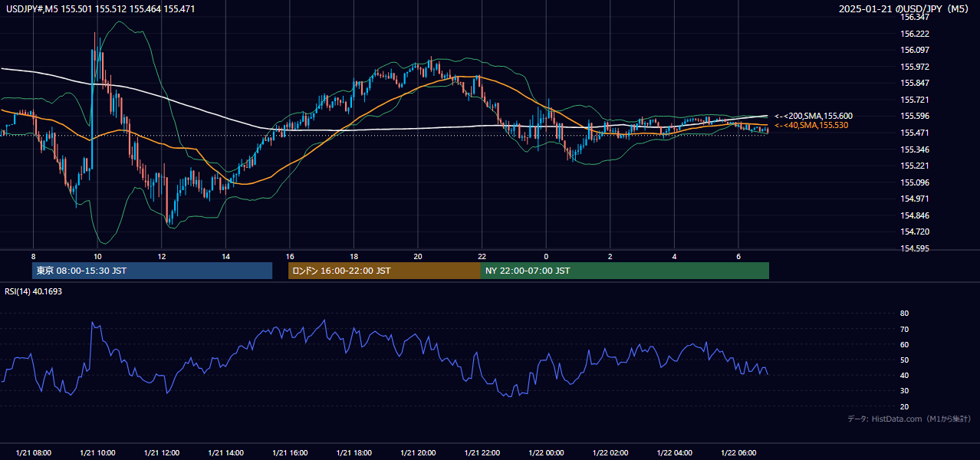Click the ロンドン 16:00-22:00 JST session bar
The image size is (980, 460).
384,271
